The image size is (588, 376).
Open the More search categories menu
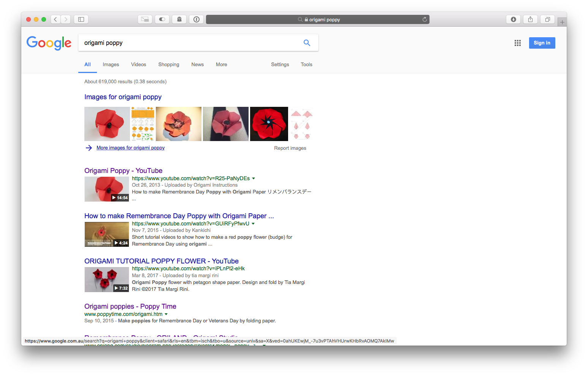click(222, 65)
